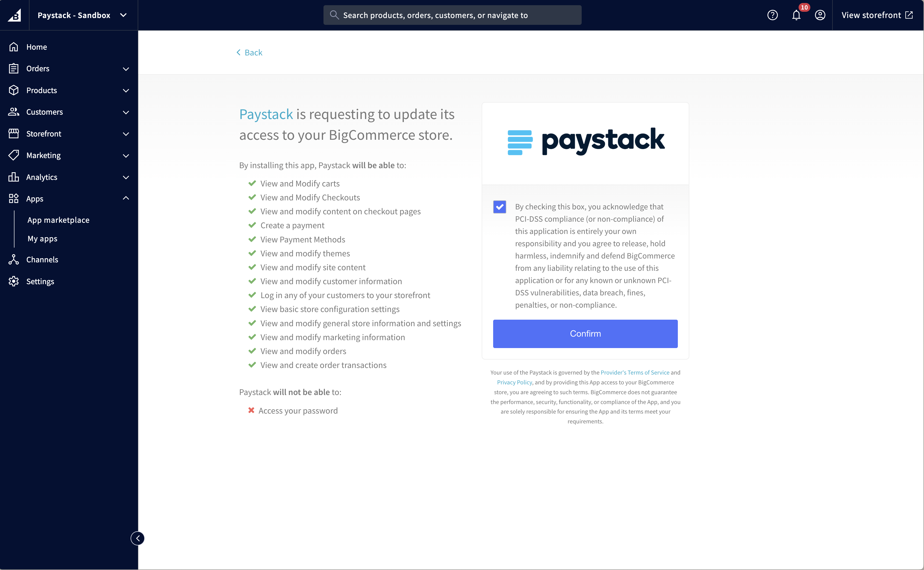Viewport: 924px width, 570px height.
Task: Click View storefront link
Action: pyautogui.click(x=877, y=15)
